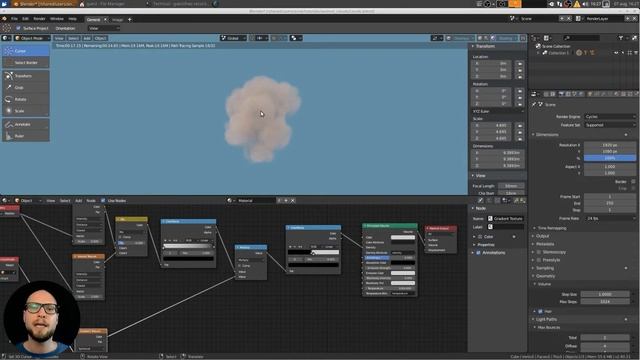Select the Scale tool

pos(26,111)
